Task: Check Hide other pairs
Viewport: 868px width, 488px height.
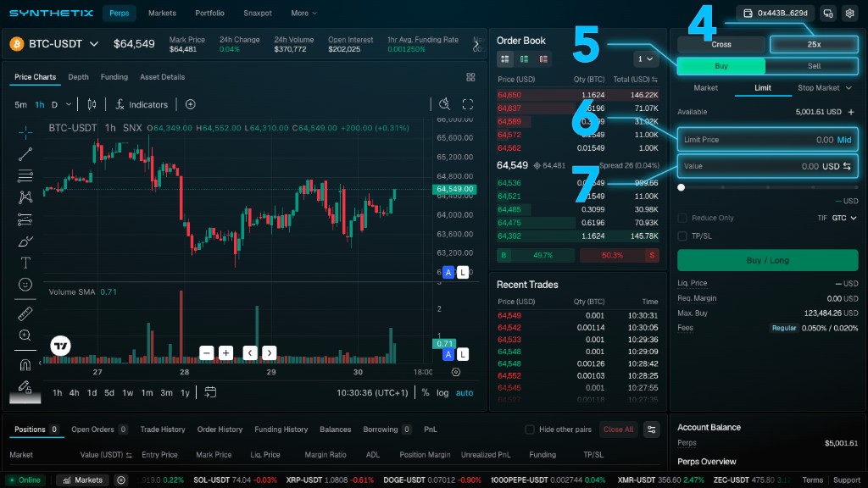Action: (x=530, y=430)
